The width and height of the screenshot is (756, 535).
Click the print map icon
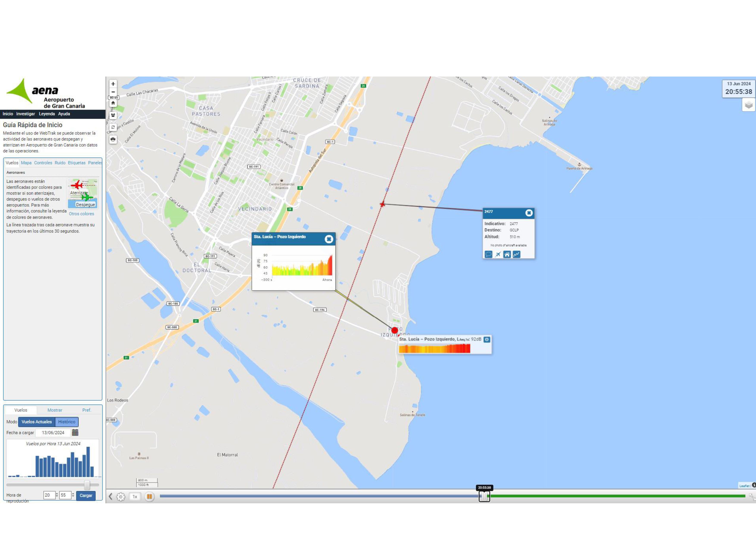click(x=113, y=139)
